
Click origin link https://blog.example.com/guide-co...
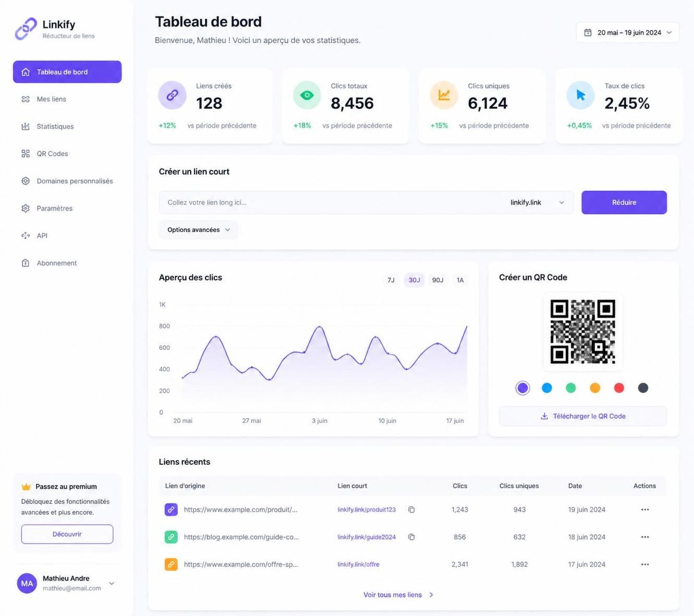(x=241, y=537)
